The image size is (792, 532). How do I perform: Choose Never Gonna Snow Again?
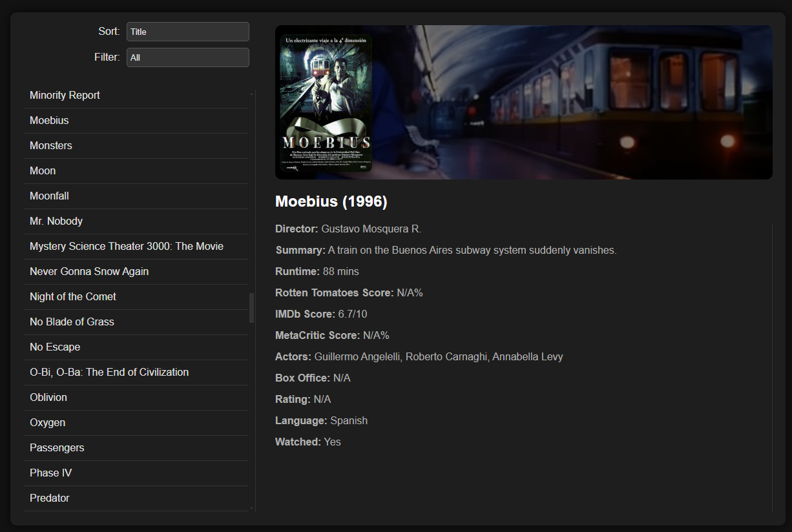[x=136, y=272]
